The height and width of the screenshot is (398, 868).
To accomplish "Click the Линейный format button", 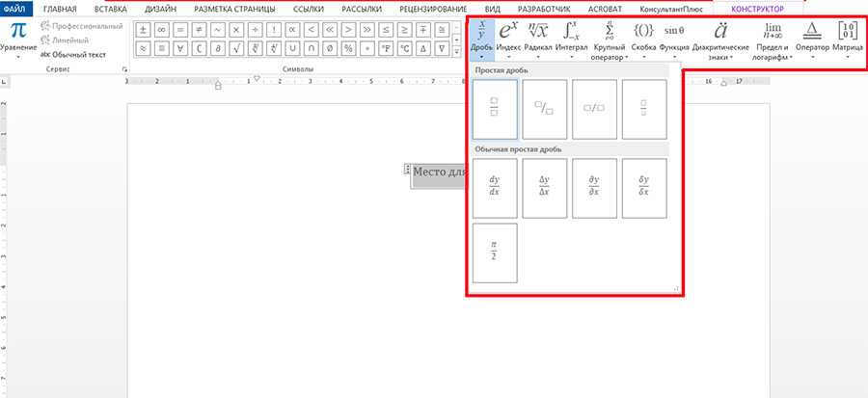I will pyautogui.click(x=65, y=40).
